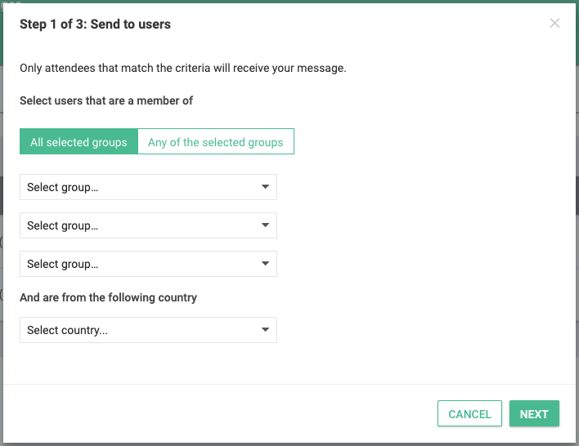Screen dimensions: 579x446
Task: Close the Send to users dialog
Action: pos(554,23)
